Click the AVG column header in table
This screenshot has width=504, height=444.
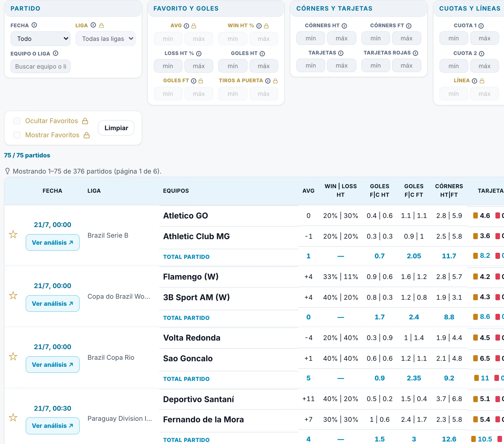[x=308, y=191]
